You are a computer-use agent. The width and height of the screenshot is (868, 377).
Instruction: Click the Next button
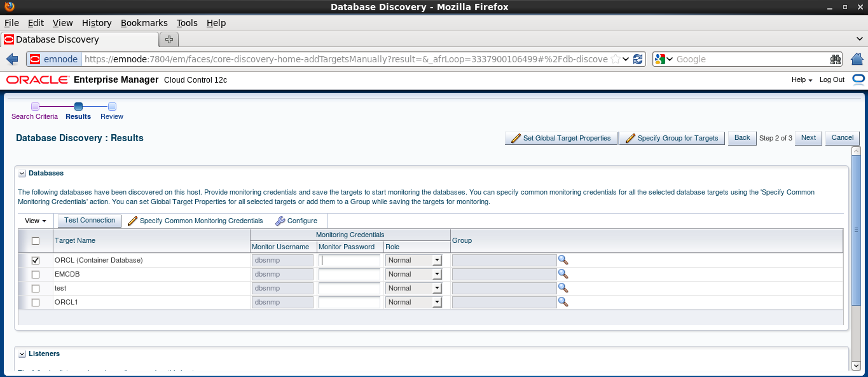(x=808, y=138)
